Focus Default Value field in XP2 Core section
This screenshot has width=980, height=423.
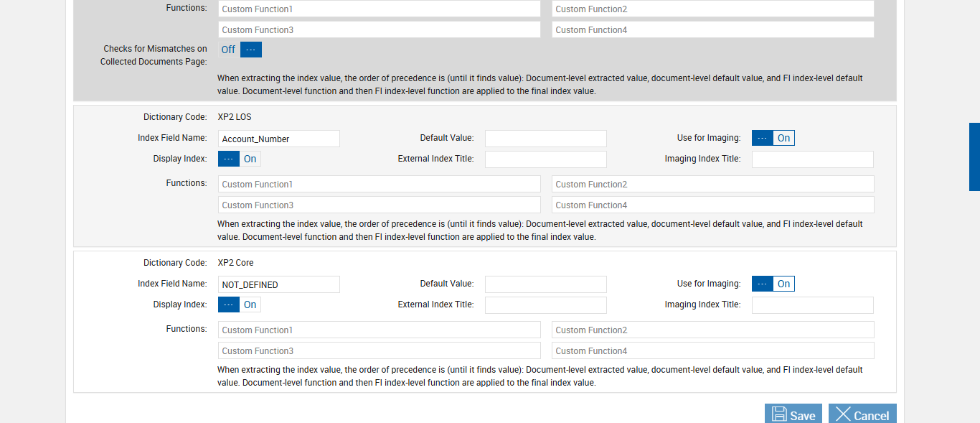545,284
